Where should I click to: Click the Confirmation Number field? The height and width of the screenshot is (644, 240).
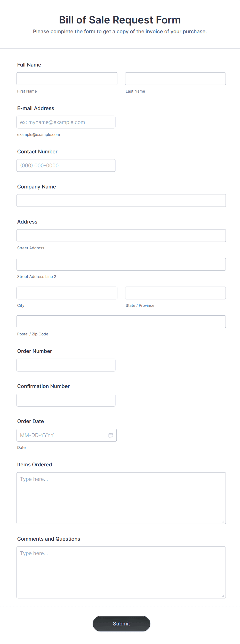[66, 400]
